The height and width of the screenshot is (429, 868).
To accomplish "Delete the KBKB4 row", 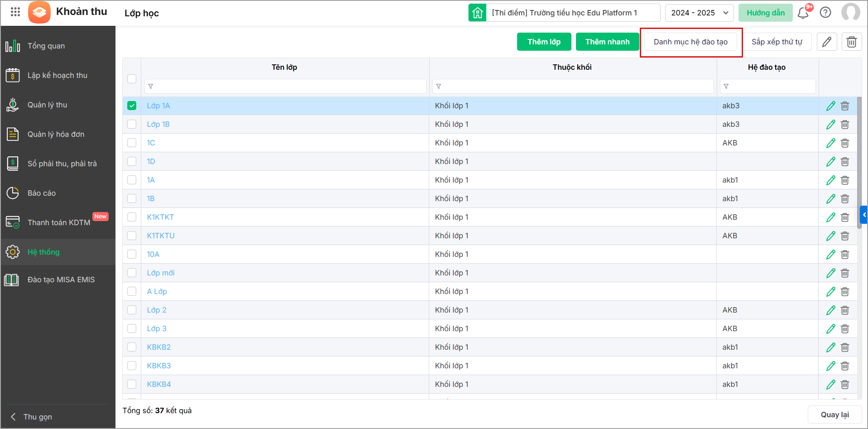I will click(x=845, y=385).
